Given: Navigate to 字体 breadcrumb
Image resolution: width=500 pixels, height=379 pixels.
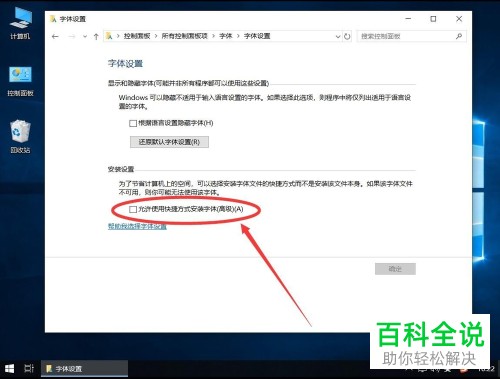Looking at the screenshot, I should 226,36.
